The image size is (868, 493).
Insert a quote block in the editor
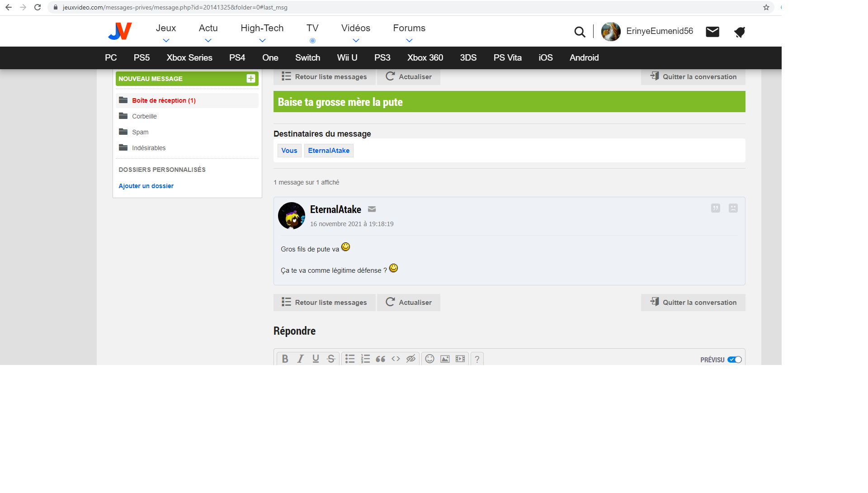(381, 359)
